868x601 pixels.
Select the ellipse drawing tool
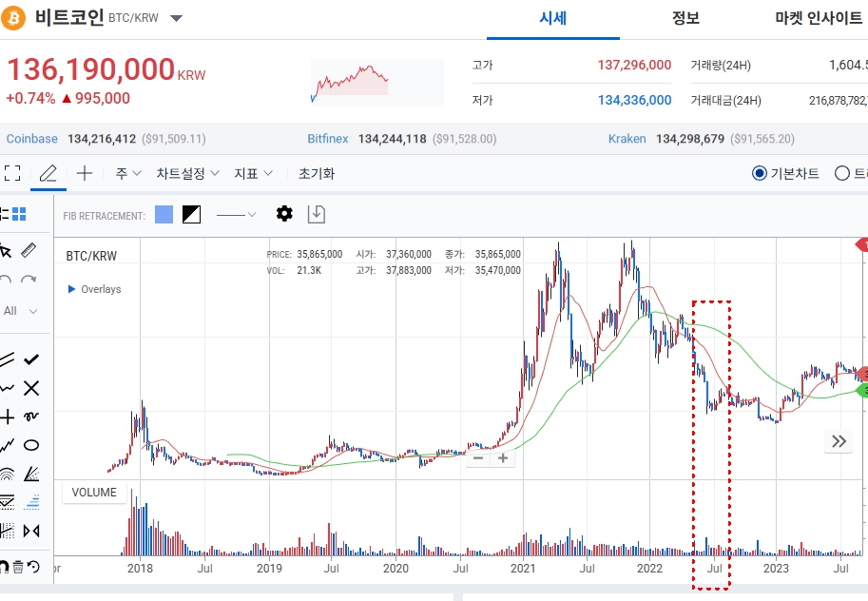tap(31, 444)
